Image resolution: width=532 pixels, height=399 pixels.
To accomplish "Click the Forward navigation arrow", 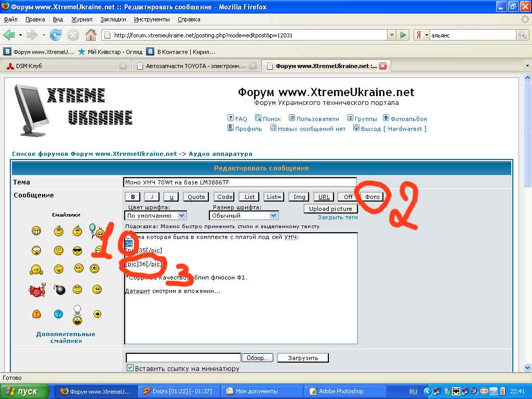I will point(32,35).
